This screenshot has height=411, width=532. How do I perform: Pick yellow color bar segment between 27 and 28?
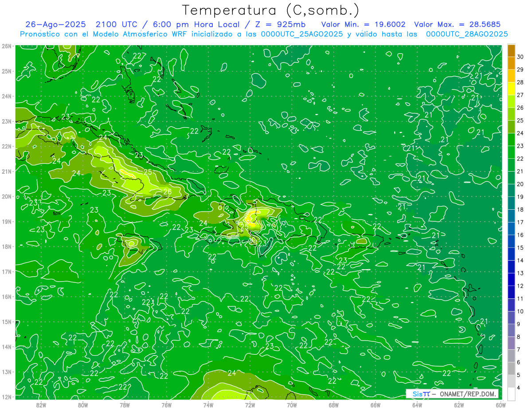pyautogui.click(x=511, y=89)
